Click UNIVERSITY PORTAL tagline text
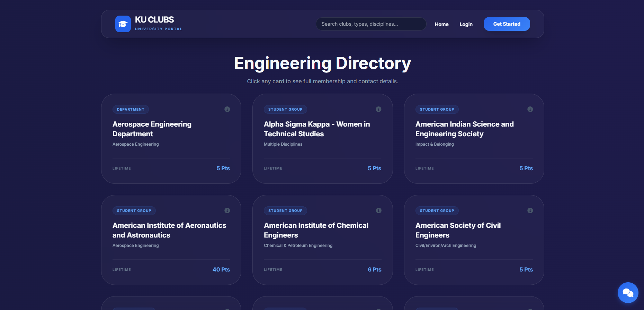This screenshot has width=644, height=310. (159, 29)
